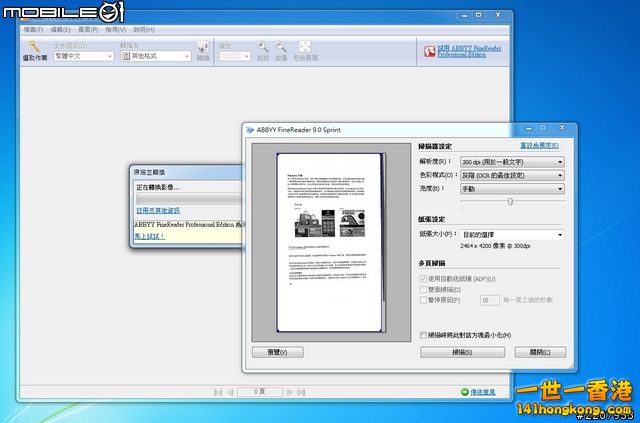Click the 縮小 zoom-out magnifier icon
The width and height of the screenshot is (640, 423).
click(x=282, y=47)
